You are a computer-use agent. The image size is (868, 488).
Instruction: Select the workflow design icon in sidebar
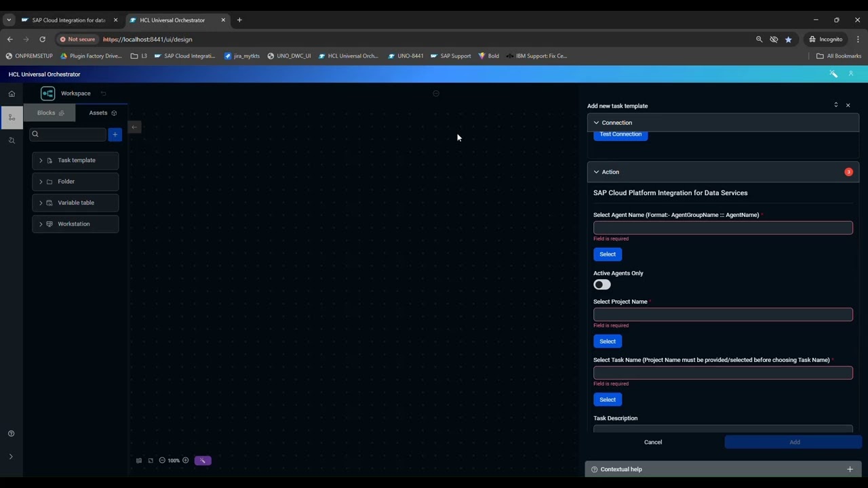(x=12, y=117)
